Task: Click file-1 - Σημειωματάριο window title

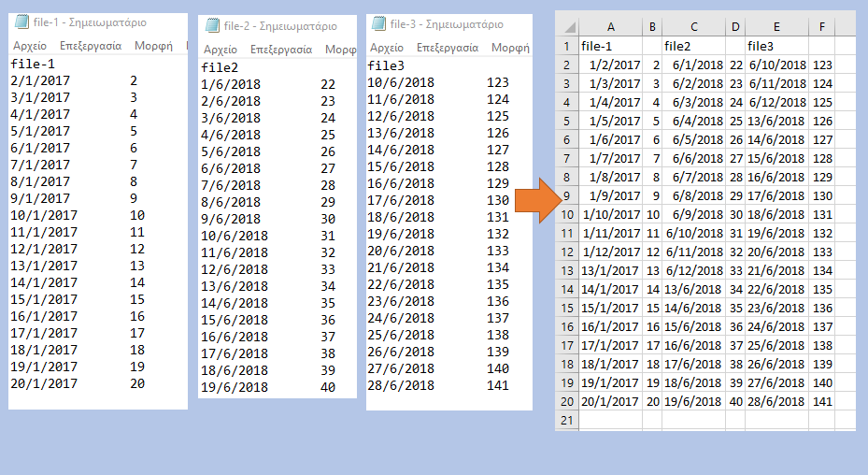Action: coord(90,22)
